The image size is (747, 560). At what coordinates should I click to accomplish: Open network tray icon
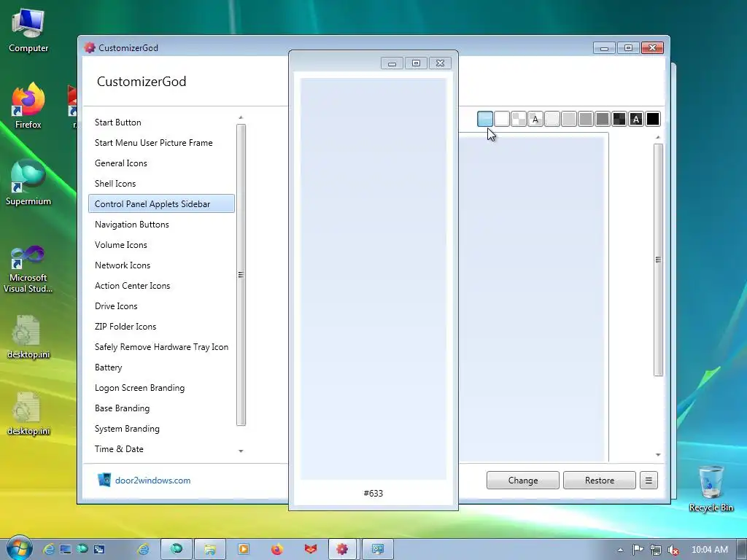656,550
